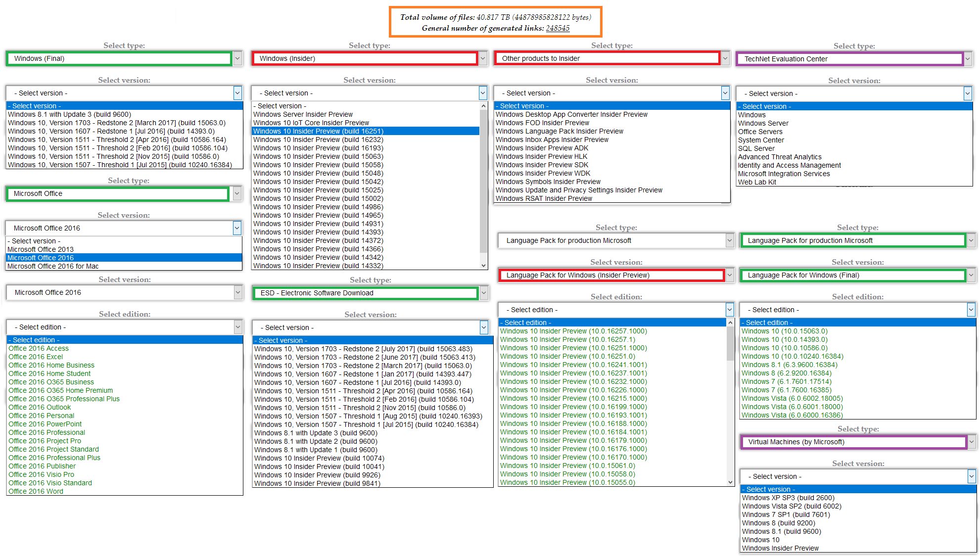This screenshot has width=980, height=560.
Task: Choose Advanced Threat Analytics
Action: (x=854, y=157)
